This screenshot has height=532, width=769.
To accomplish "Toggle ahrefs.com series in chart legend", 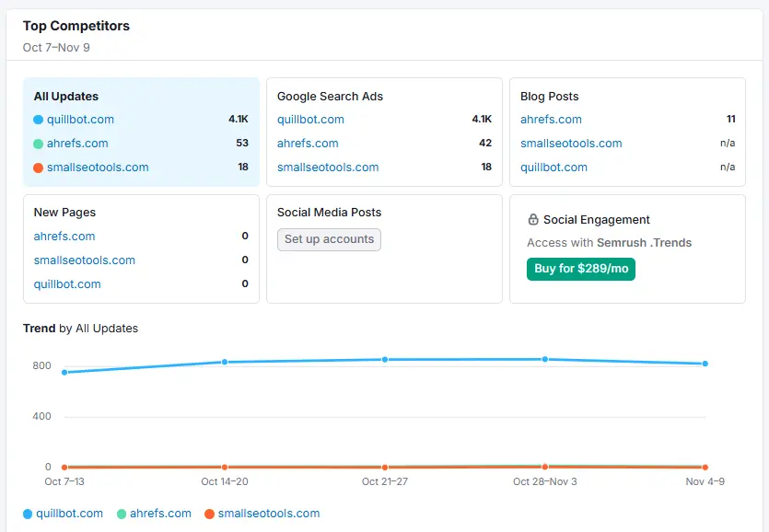I will coord(153,514).
